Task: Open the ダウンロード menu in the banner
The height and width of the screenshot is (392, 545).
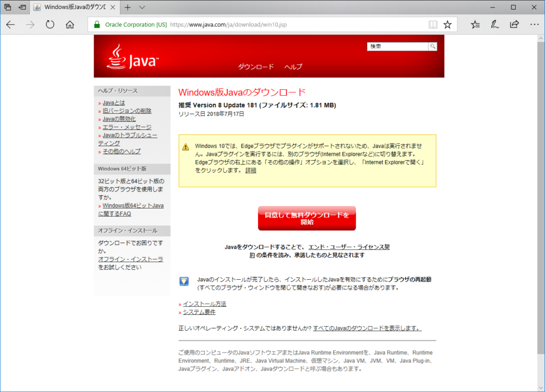Action: 256,66
